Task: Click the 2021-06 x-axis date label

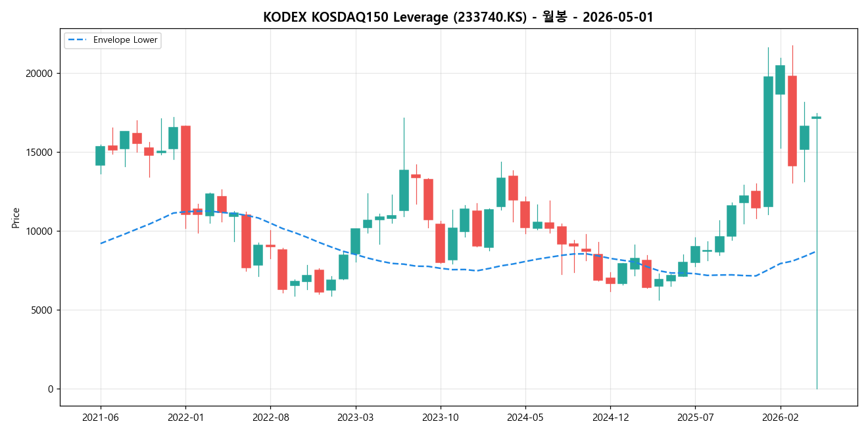Action: tap(101, 417)
